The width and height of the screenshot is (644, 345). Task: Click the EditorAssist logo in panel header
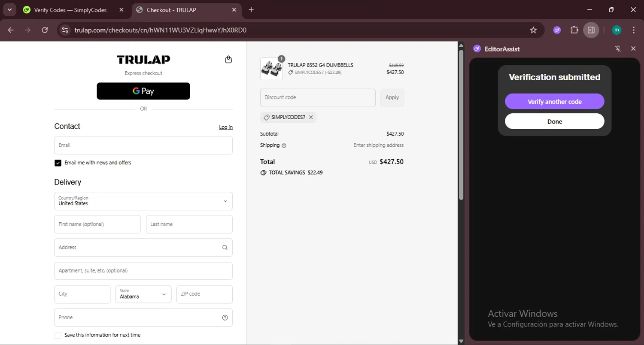[477, 49]
